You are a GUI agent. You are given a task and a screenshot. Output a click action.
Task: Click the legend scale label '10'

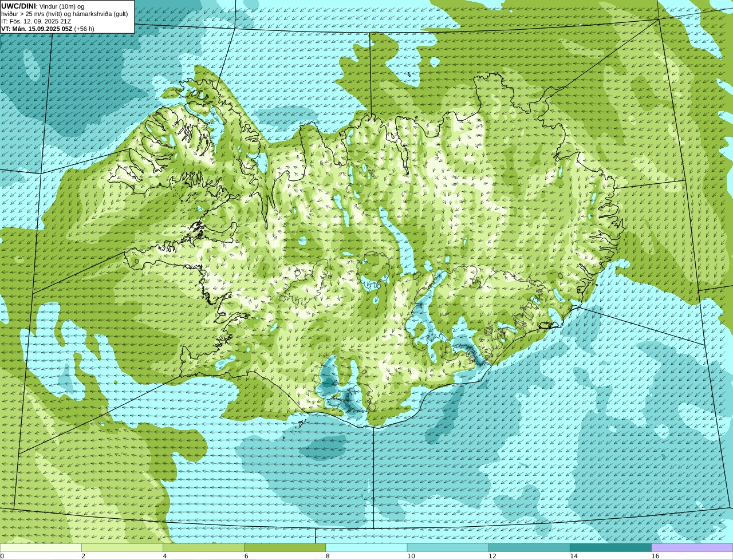[411, 556]
